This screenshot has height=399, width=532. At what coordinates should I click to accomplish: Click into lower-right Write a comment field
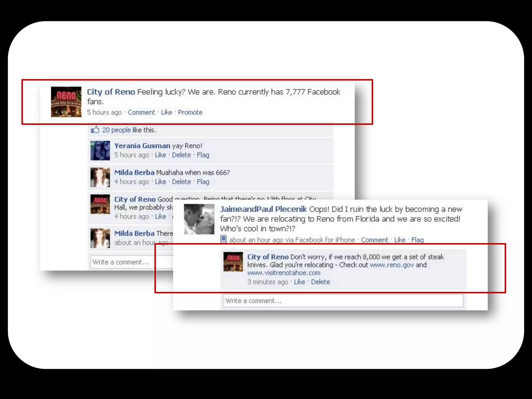tap(343, 301)
